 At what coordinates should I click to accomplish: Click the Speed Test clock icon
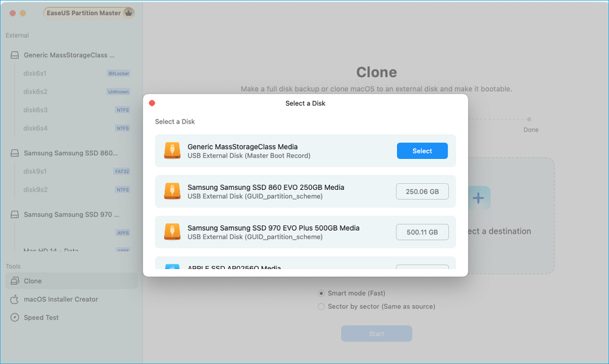pyautogui.click(x=15, y=317)
